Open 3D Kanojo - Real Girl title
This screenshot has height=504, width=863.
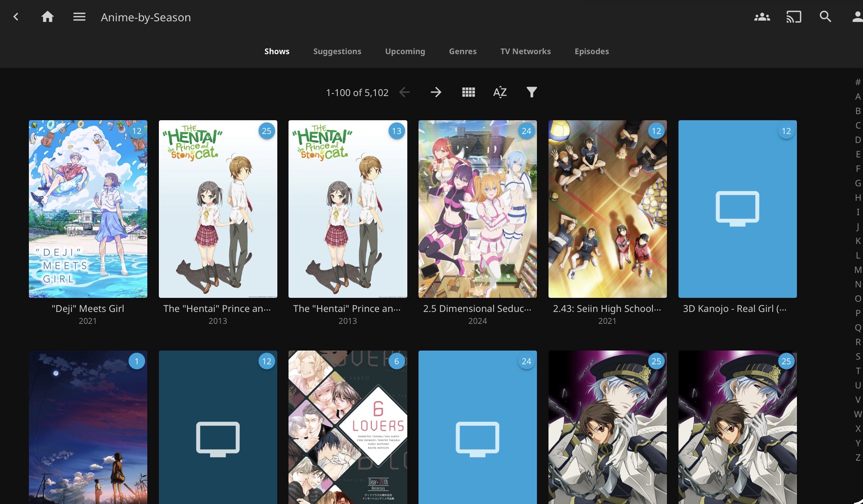pos(734,309)
